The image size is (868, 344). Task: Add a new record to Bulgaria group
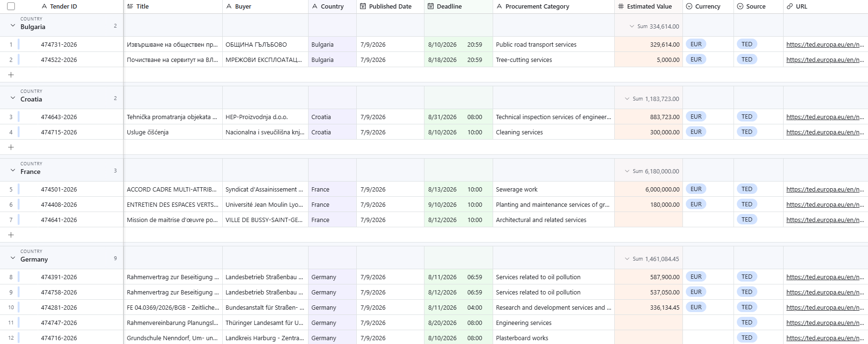click(x=11, y=75)
